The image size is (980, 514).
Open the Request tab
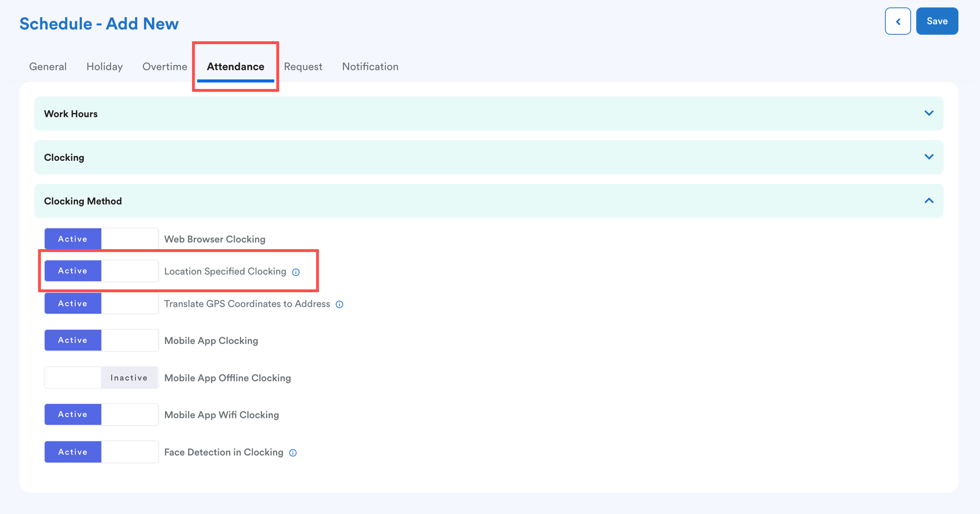(x=303, y=67)
